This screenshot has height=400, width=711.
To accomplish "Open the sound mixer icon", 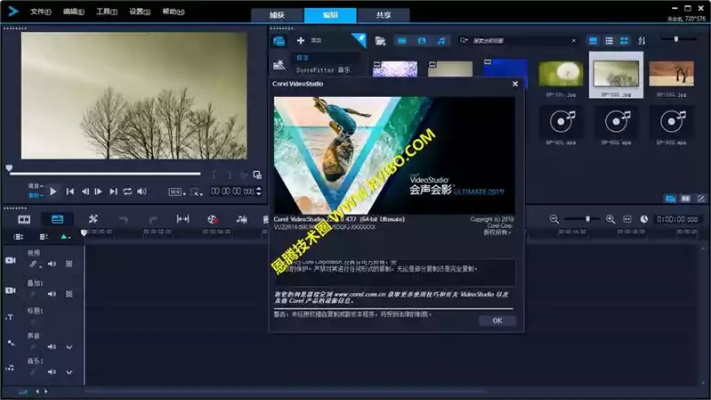I will (242, 220).
